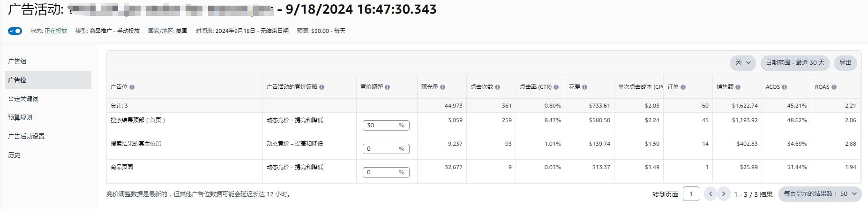
Task: Click the 总计: 3 summary cell
Action: 119,106
